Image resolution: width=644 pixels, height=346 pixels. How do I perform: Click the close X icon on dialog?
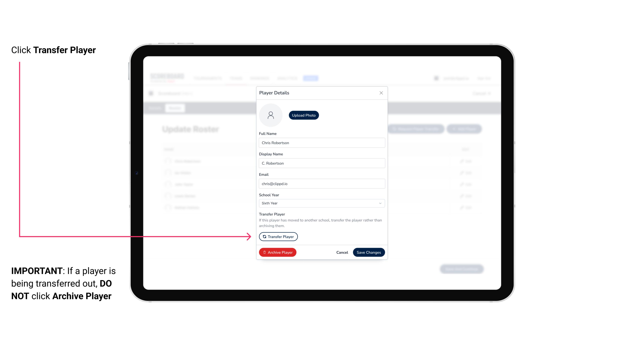(381, 93)
